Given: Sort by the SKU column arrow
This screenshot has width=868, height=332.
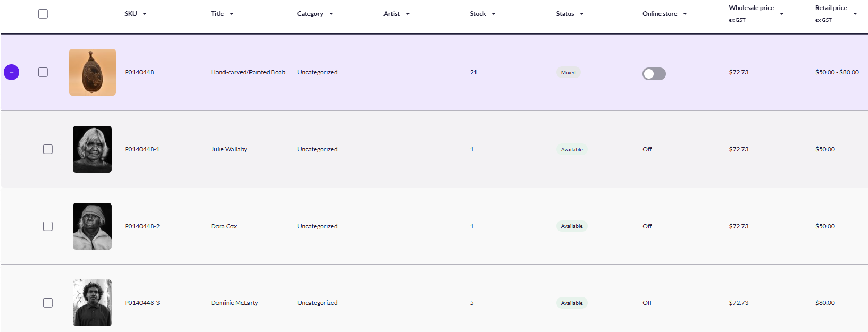Looking at the screenshot, I should (144, 14).
